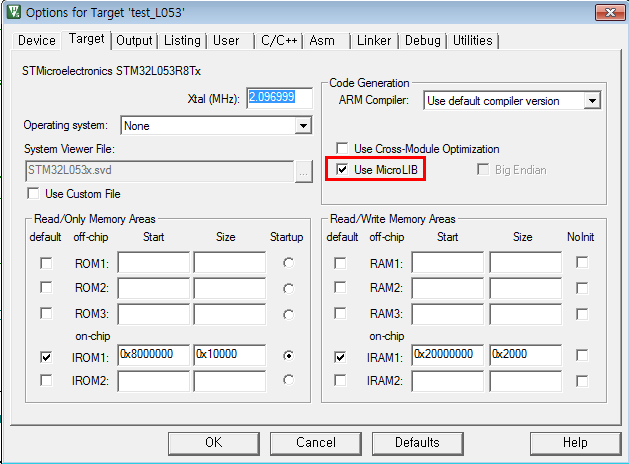Enable NoInit for IRAM1
The height and width of the screenshot is (464, 629).
[582, 355]
